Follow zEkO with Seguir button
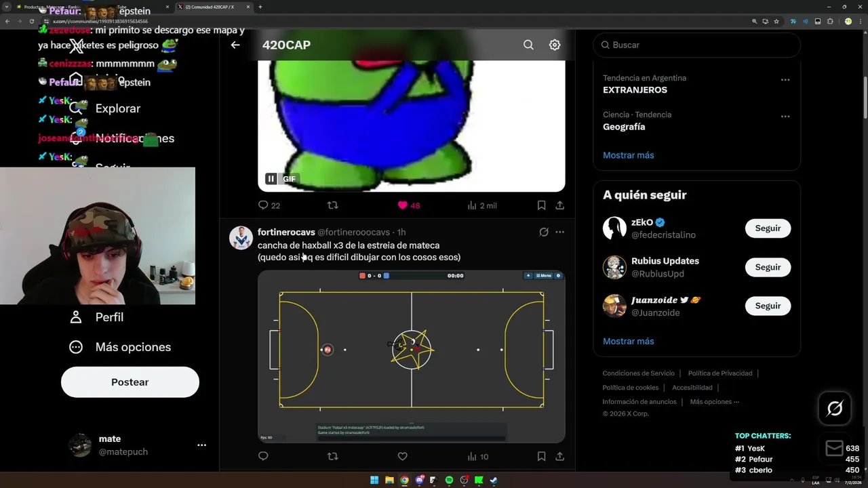Viewport: 868px width, 488px height. [768, 228]
